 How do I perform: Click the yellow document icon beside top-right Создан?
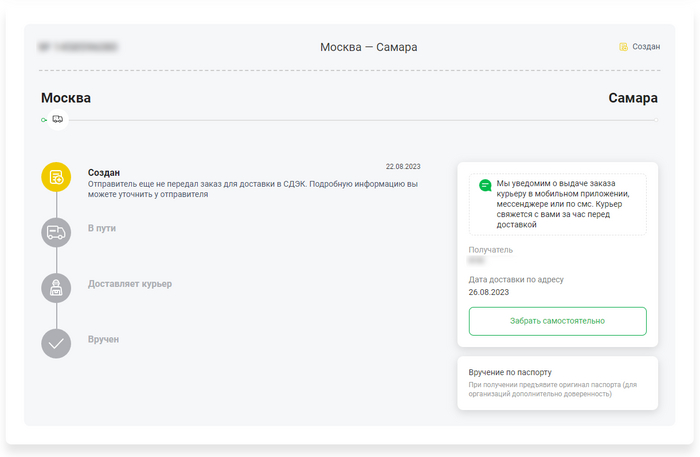tap(623, 47)
